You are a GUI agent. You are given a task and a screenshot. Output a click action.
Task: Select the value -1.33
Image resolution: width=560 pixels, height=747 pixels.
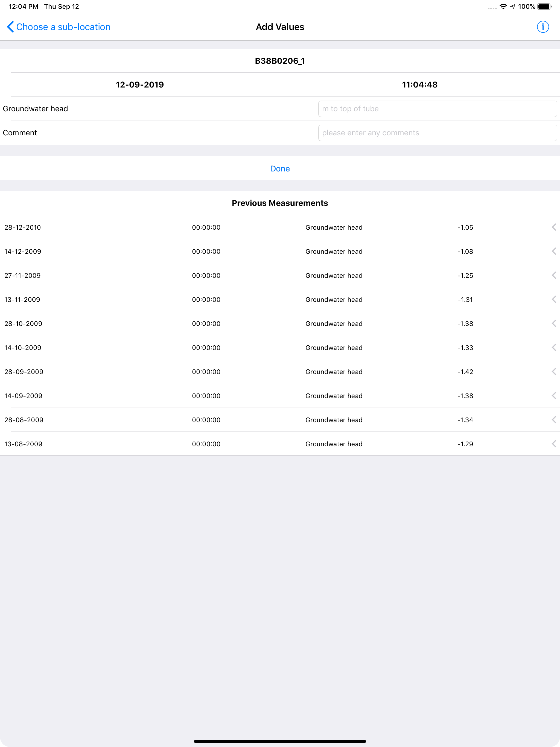[465, 348]
